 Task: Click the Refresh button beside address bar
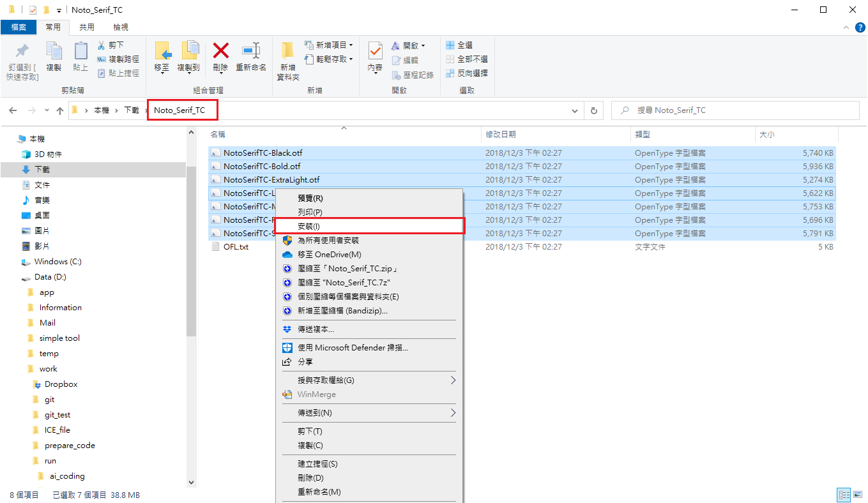593,110
